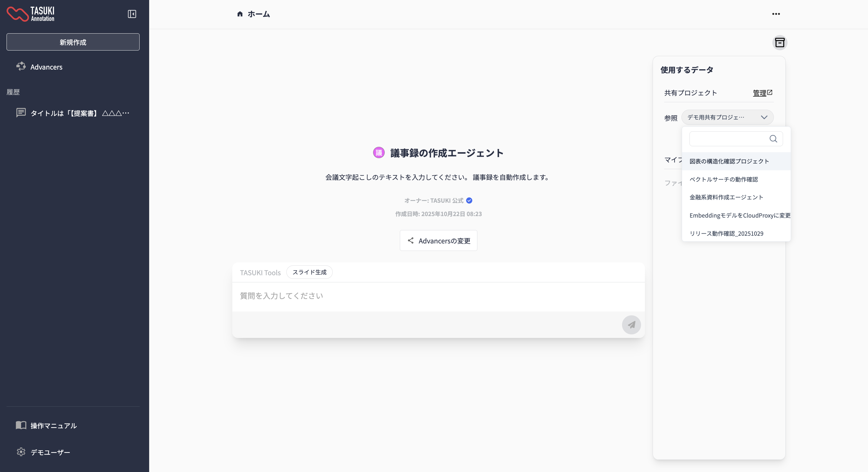Pick EmbeddingモデルをCloudProxyに変更 option
This screenshot has width=868, height=472.
[x=739, y=215]
